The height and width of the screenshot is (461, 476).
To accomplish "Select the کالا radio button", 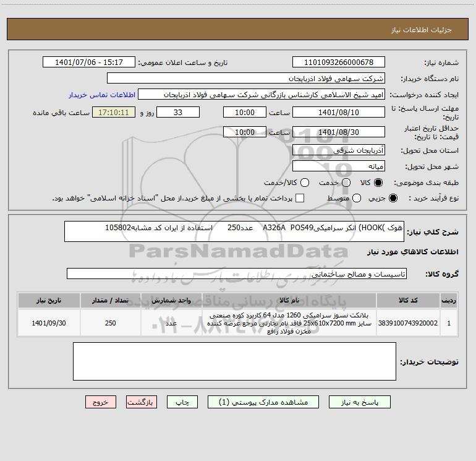I will click(378, 183).
